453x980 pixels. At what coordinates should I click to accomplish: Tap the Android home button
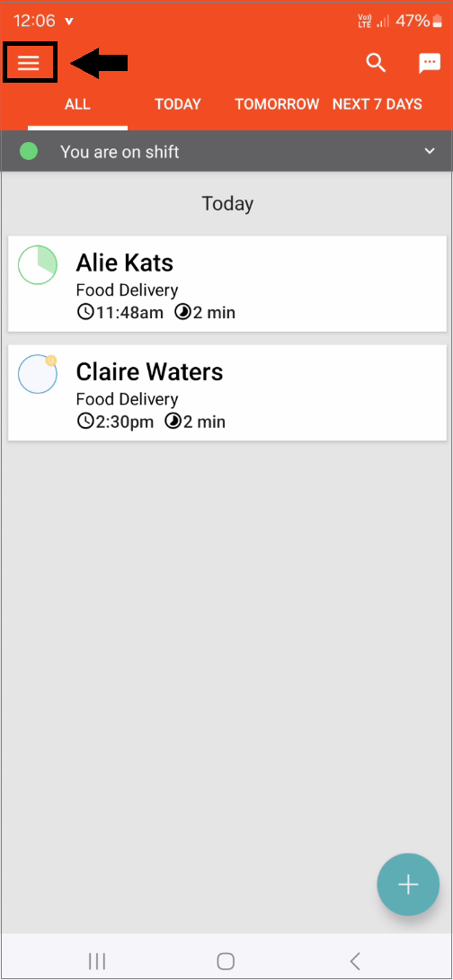pos(226,960)
